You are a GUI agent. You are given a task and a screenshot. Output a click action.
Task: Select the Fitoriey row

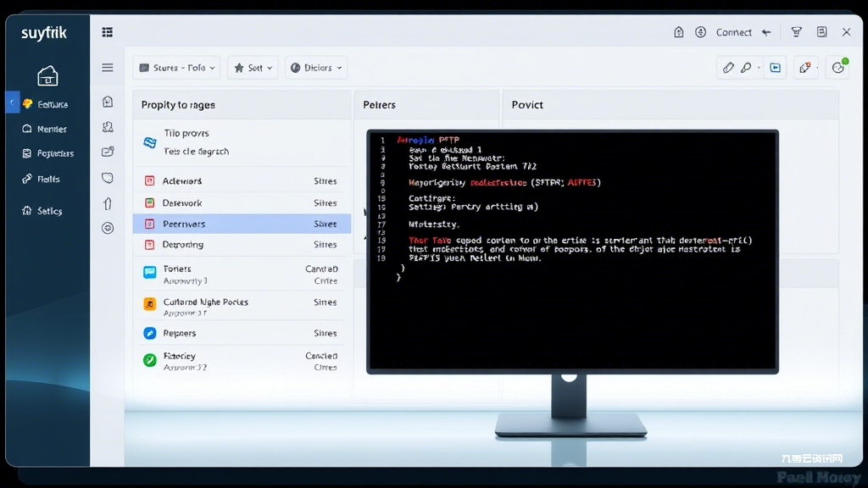click(x=242, y=361)
